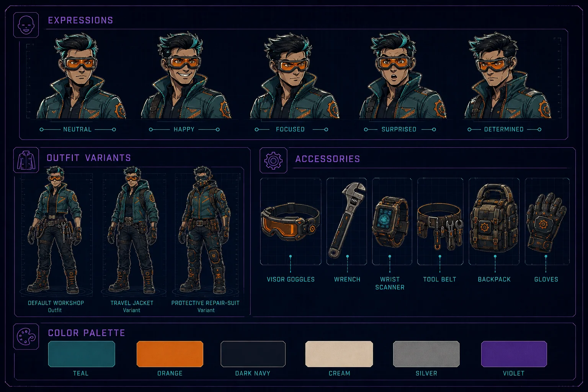Pick the Dark Navy color swatch

[x=253, y=354]
